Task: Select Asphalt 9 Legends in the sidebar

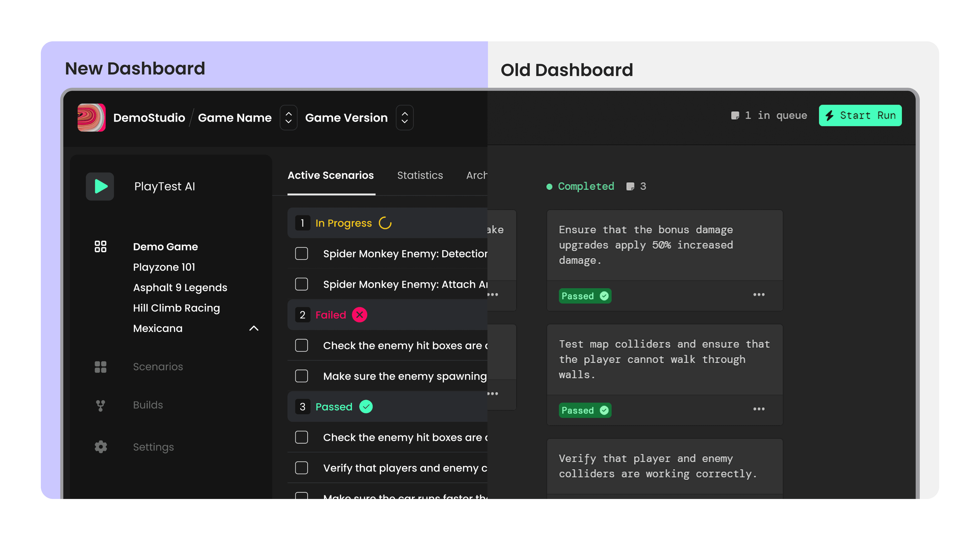Action: tap(180, 287)
